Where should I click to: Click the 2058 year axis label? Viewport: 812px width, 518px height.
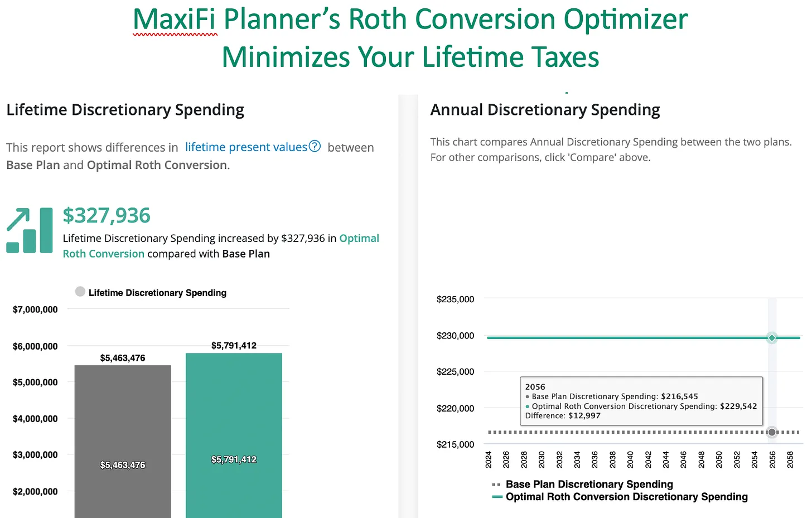(x=790, y=459)
